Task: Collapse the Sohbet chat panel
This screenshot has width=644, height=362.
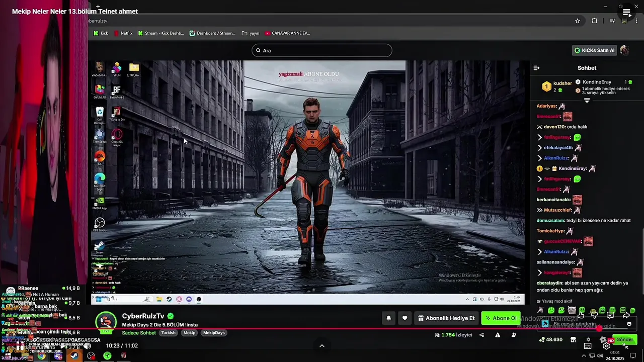Action: click(x=536, y=68)
